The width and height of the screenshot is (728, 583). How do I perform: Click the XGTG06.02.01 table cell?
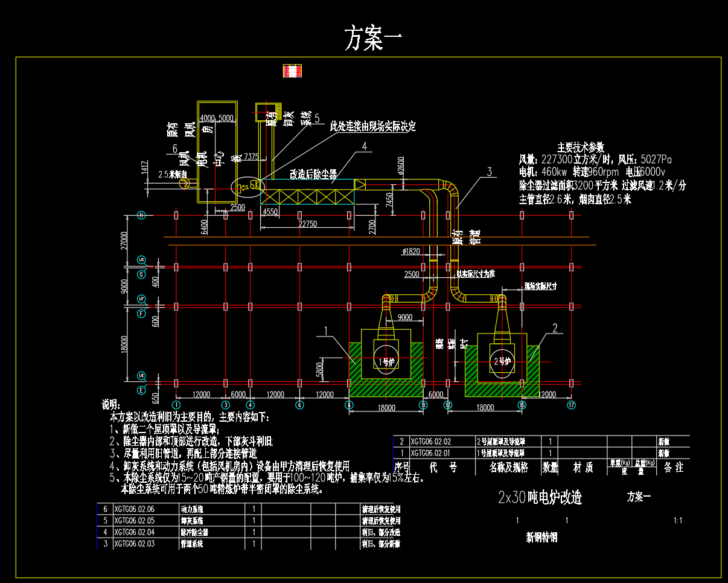coord(430,453)
